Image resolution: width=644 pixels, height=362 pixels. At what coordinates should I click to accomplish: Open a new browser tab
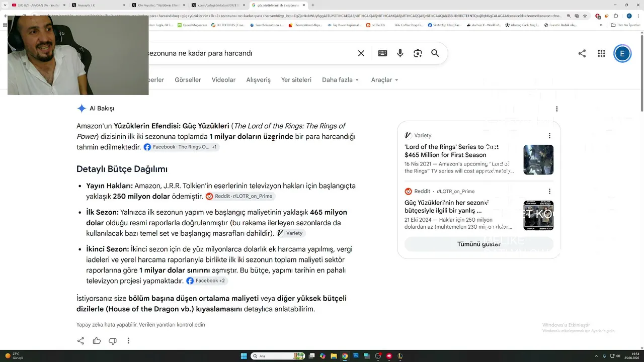313,5
